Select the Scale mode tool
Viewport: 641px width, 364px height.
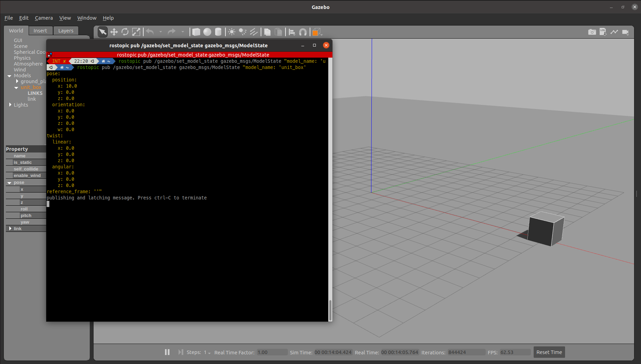pyautogui.click(x=136, y=32)
